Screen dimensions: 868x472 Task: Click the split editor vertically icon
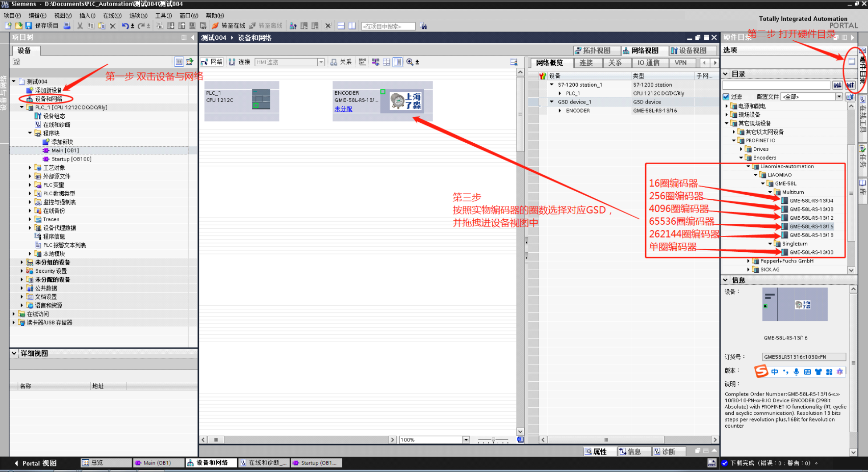click(x=352, y=25)
